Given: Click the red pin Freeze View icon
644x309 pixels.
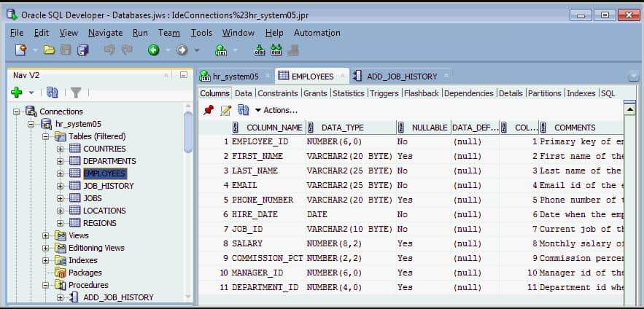Looking at the screenshot, I should click(x=209, y=110).
